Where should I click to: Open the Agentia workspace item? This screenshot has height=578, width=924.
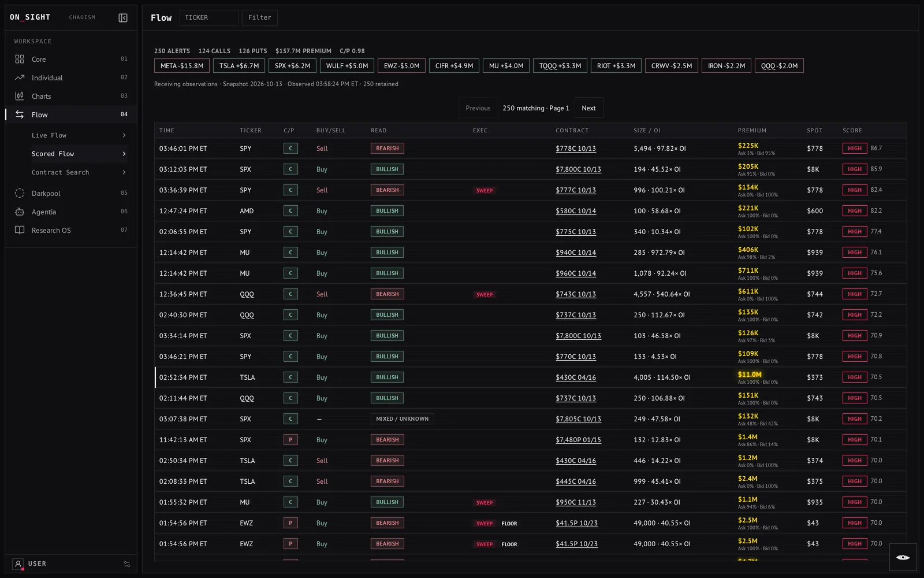(71, 212)
